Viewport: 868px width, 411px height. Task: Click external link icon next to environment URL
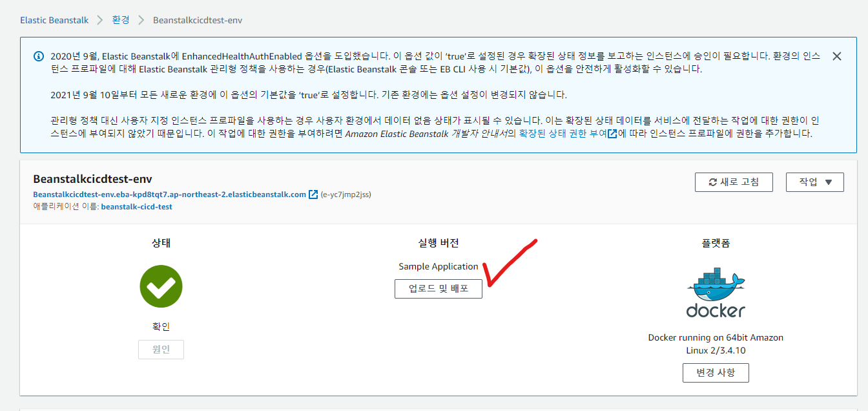pos(313,195)
